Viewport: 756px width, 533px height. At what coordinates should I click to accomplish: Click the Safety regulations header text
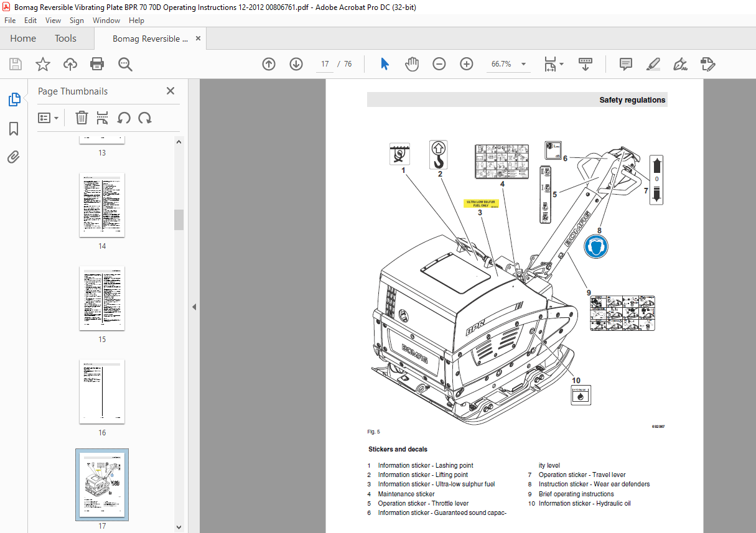pyautogui.click(x=632, y=100)
